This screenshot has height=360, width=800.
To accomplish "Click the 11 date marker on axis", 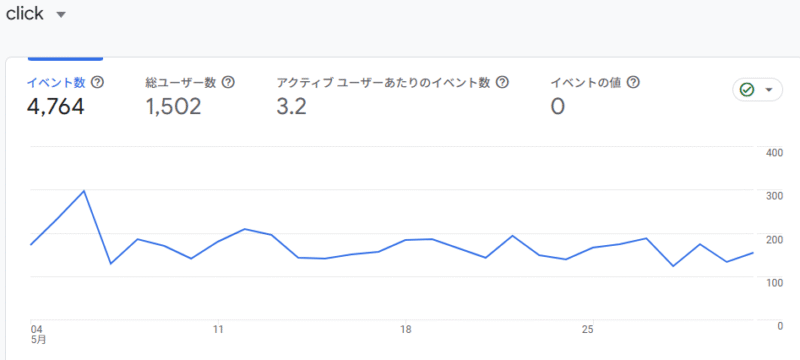I will pos(218,329).
